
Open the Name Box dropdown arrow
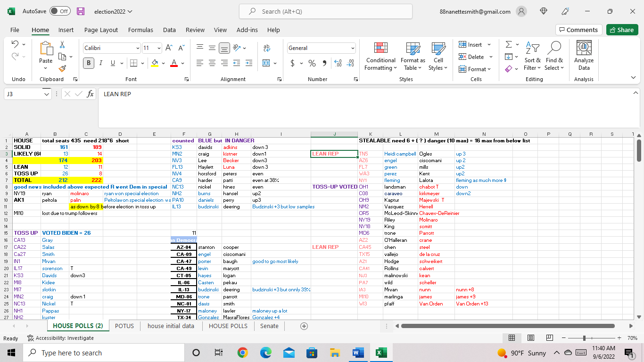[x=46, y=94]
